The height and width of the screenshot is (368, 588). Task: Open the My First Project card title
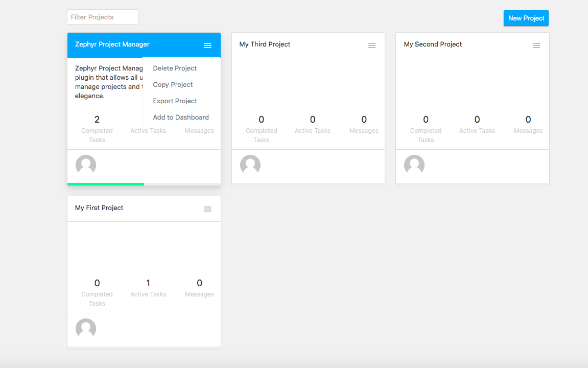99,208
